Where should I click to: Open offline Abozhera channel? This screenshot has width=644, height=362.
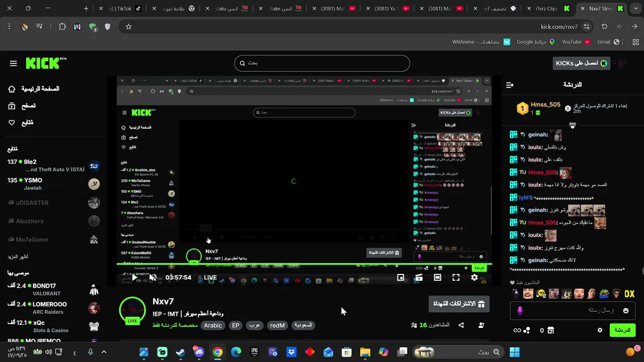[x=53, y=221]
